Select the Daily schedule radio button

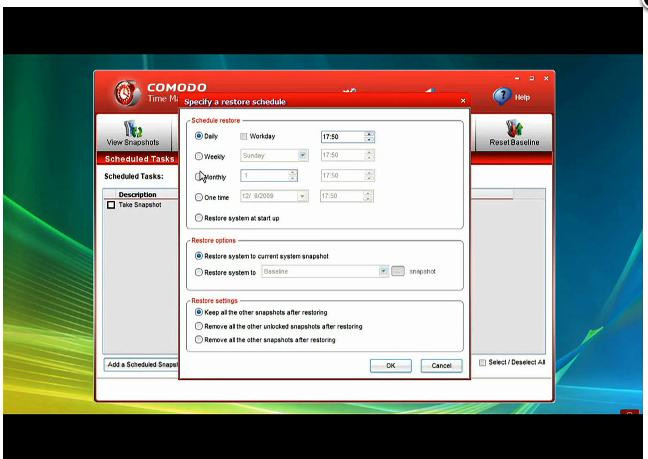point(199,136)
